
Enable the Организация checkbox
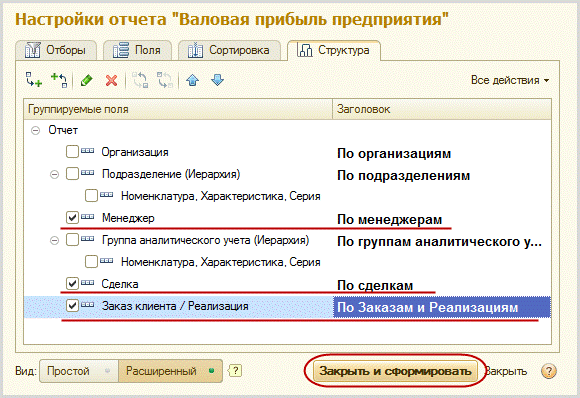point(72,152)
